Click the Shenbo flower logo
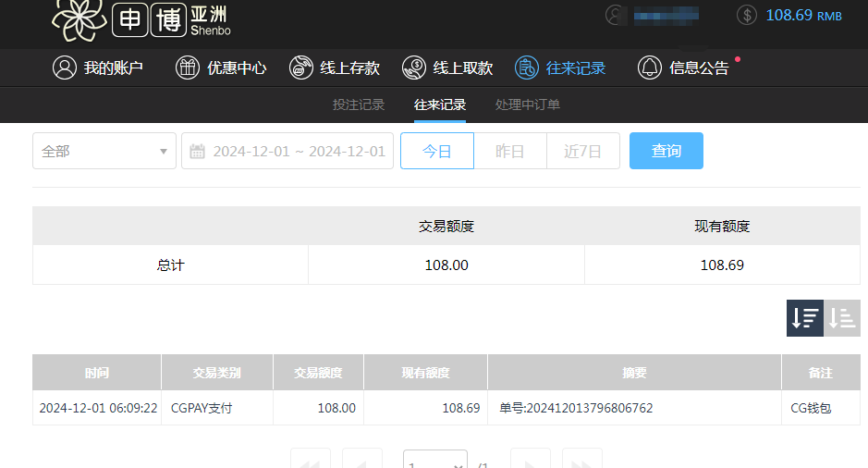Image resolution: width=868 pixels, height=468 pixels. pos(79,18)
